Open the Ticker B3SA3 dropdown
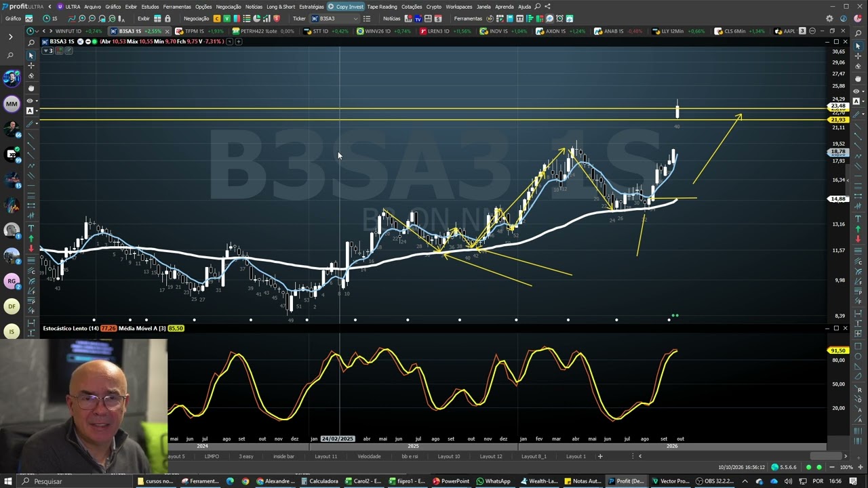Image resolution: width=868 pixels, height=488 pixels. pyautogui.click(x=334, y=18)
